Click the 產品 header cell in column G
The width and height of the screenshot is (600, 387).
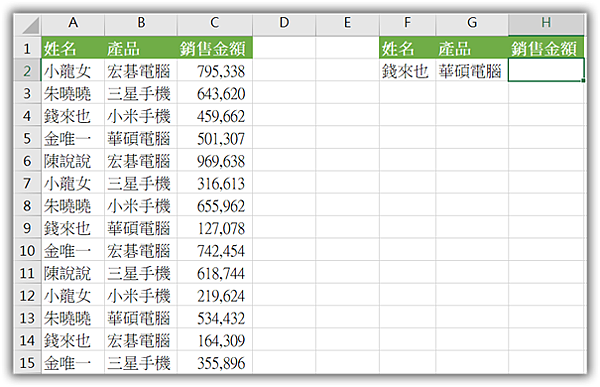click(472, 48)
